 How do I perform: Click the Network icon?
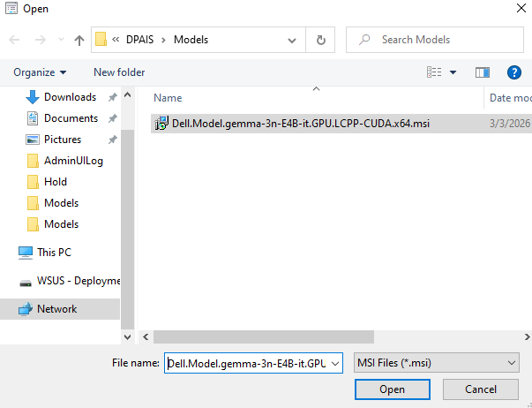click(x=26, y=309)
